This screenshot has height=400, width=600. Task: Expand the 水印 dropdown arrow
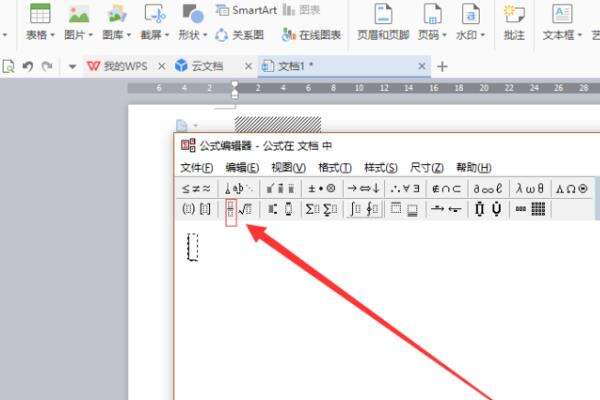pyautogui.click(x=483, y=35)
